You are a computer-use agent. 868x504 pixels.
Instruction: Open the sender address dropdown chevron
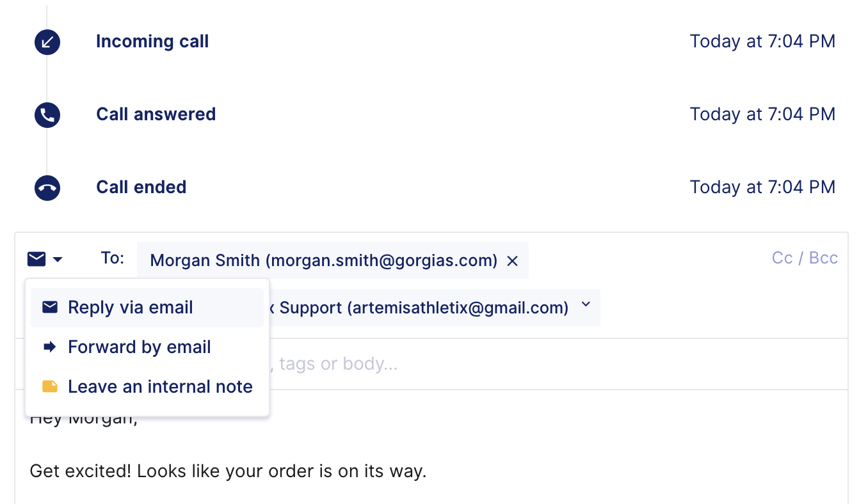click(586, 305)
